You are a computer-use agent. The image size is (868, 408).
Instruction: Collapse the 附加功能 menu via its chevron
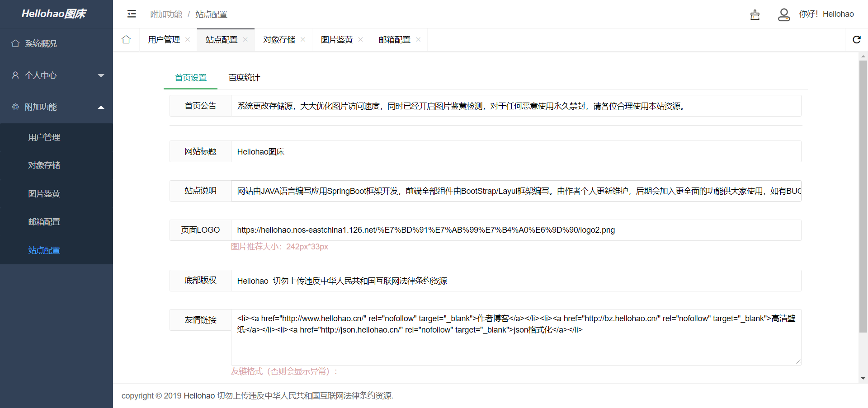pos(101,107)
